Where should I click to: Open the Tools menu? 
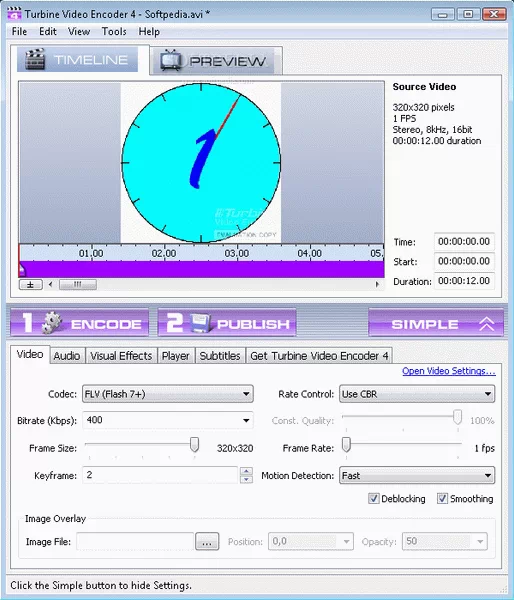(x=114, y=31)
